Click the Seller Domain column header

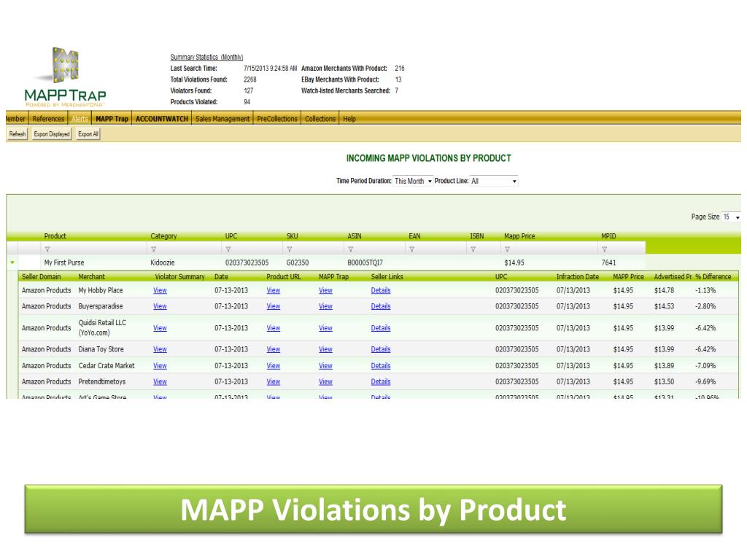point(42,276)
